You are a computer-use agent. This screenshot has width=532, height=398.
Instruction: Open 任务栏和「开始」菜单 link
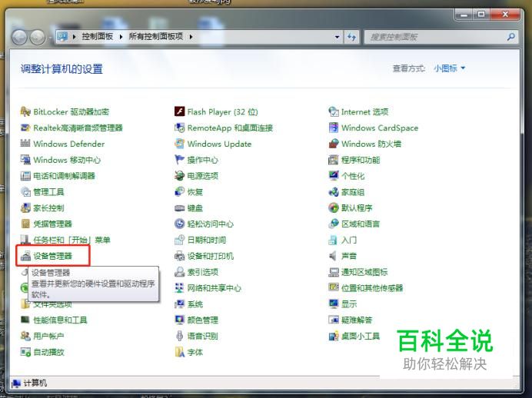[x=72, y=240]
